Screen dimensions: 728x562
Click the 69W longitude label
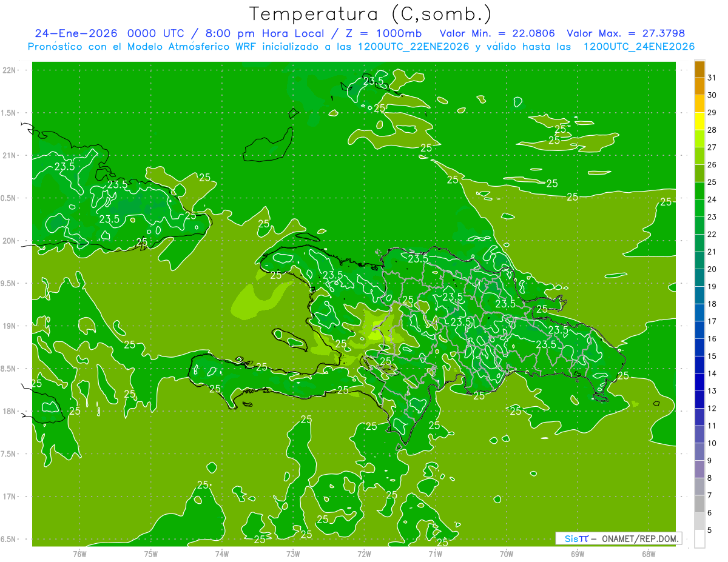(578, 554)
